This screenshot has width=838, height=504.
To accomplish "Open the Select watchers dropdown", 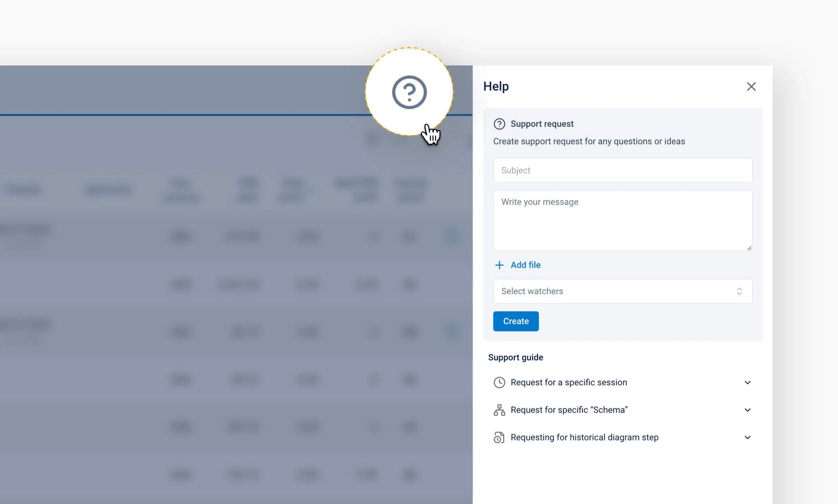I will (x=615, y=291).
